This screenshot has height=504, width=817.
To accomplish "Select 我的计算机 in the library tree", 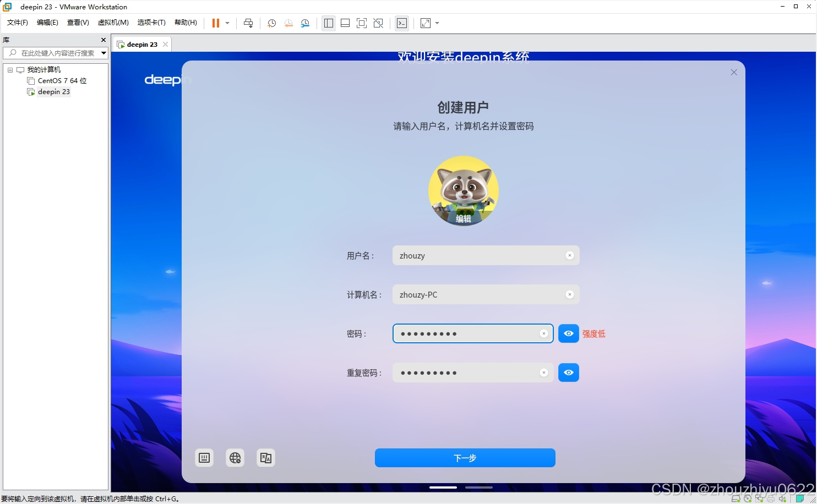I will 44,70.
